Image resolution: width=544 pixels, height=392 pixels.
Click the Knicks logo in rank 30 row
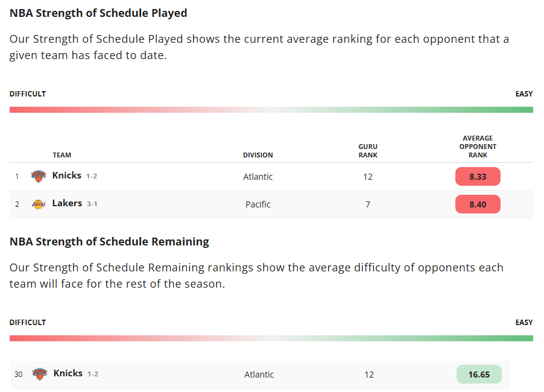point(40,374)
